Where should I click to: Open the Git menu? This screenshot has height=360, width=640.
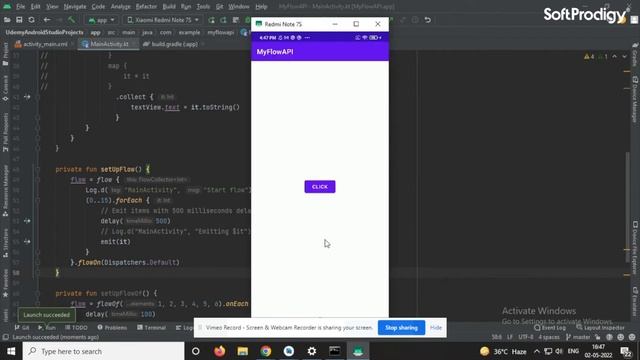[219, 7]
